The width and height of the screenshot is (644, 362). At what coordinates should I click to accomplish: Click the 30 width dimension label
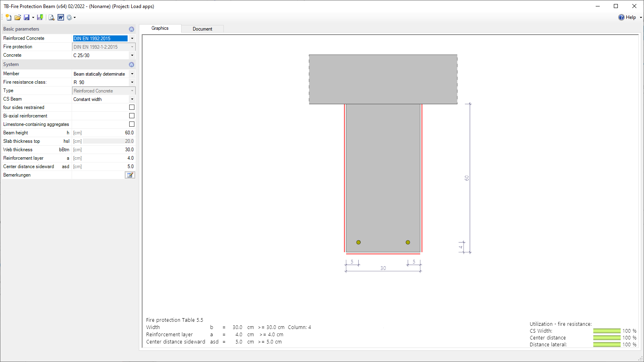pyautogui.click(x=383, y=268)
